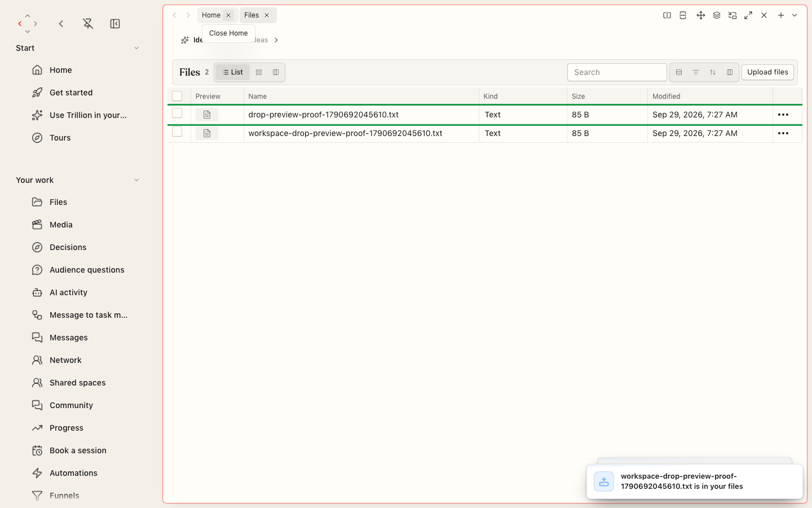The image size is (812, 508).
Task: Switch to column view icon in the view switcher
Action: [x=276, y=72]
